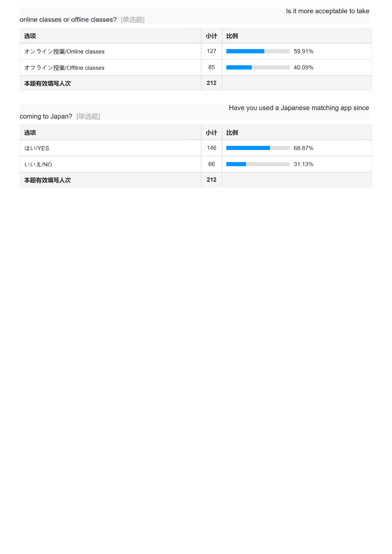The image size is (392, 554).
Task: Click the 59.91% percentage text
Action: coord(304,51)
